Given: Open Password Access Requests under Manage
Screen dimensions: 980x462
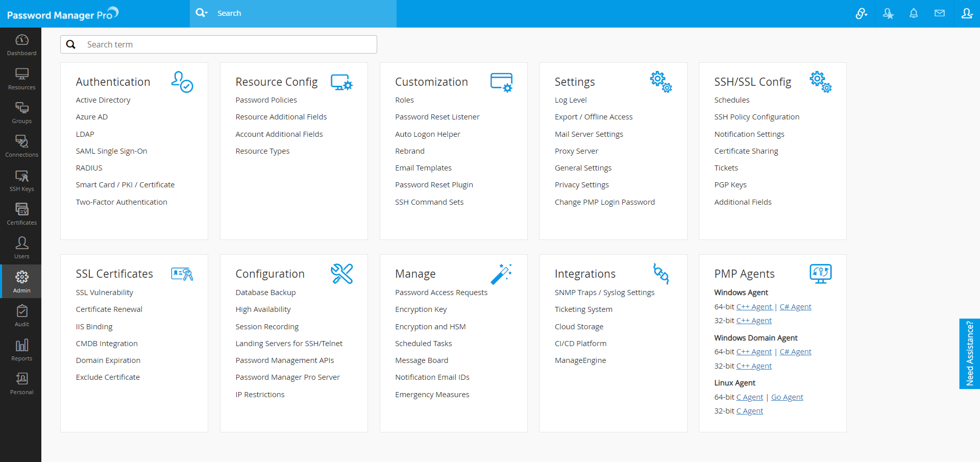Looking at the screenshot, I should [x=441, y=293].
